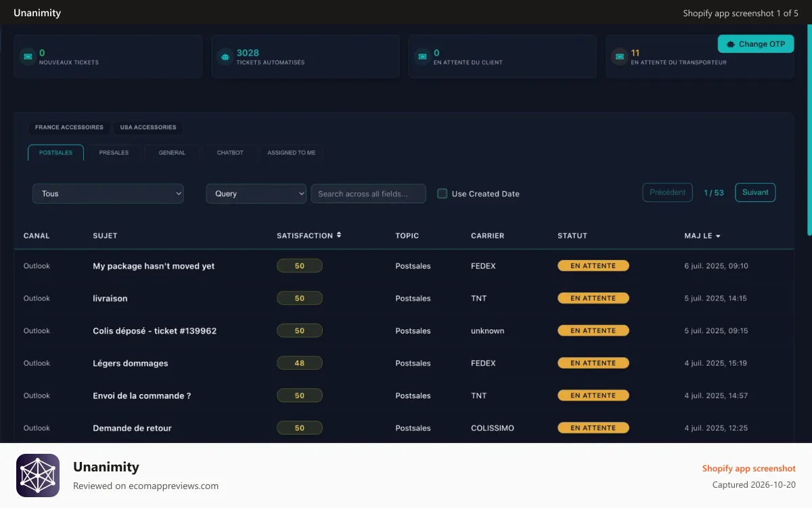Switch to the Assigned To Me tab

click(291, 152)
